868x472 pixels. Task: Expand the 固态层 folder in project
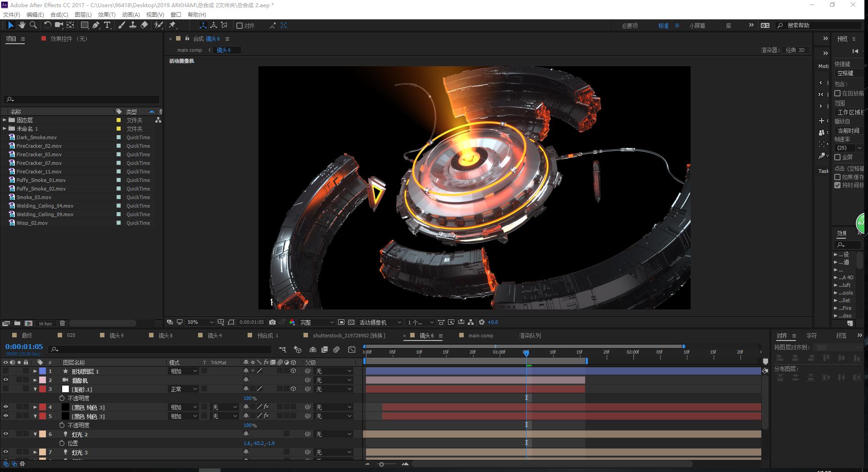click(x=5, y=120)
